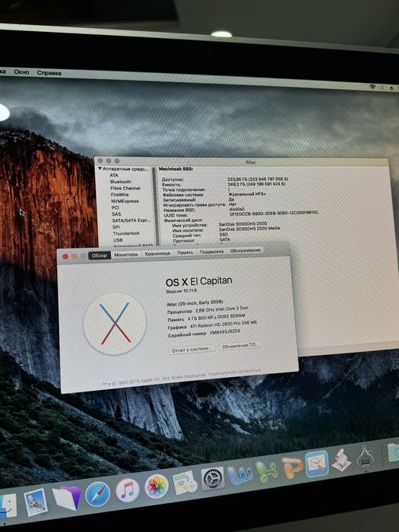This screenshot has height=532, width=399.
Task: Select NVMExpress in the hardware list
Action: [125, 201]
